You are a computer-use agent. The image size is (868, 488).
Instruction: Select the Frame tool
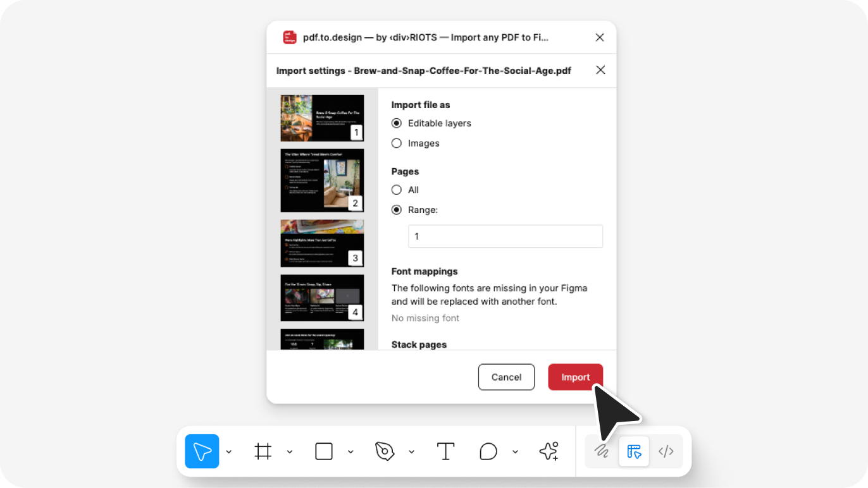tap(263, 451)
